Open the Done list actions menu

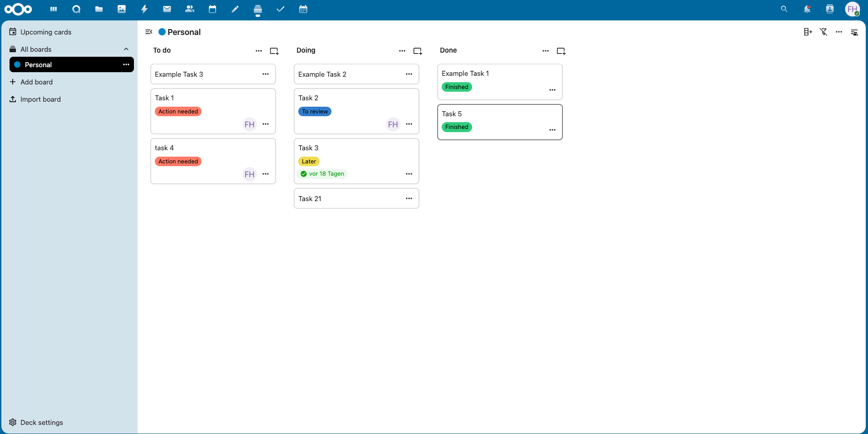[x=545, y=51]
